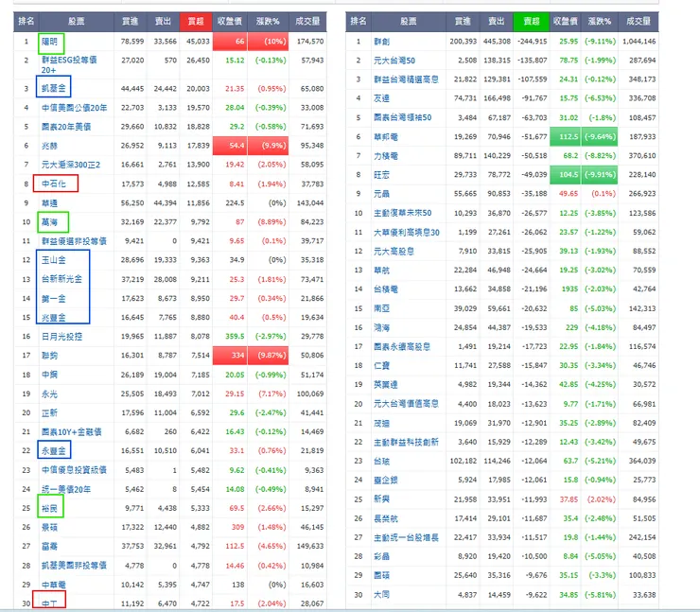Open the 新興 stock link

coord(381,499)
